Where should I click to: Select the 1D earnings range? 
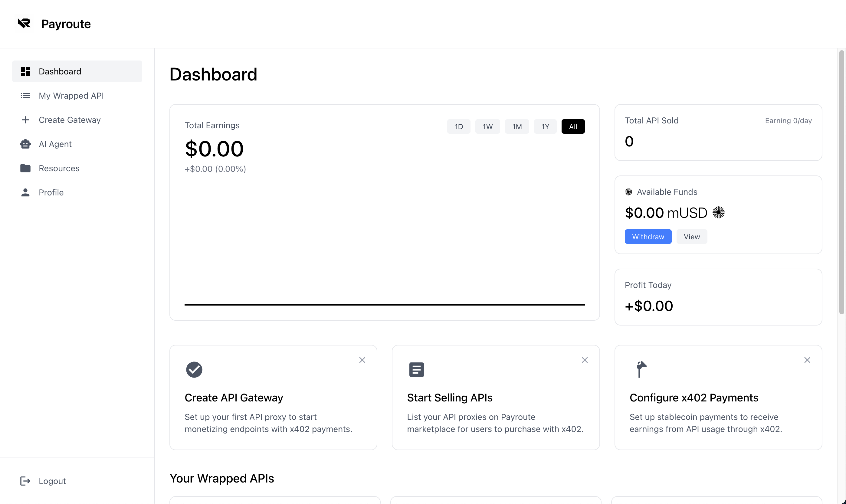tap(458, 127)
